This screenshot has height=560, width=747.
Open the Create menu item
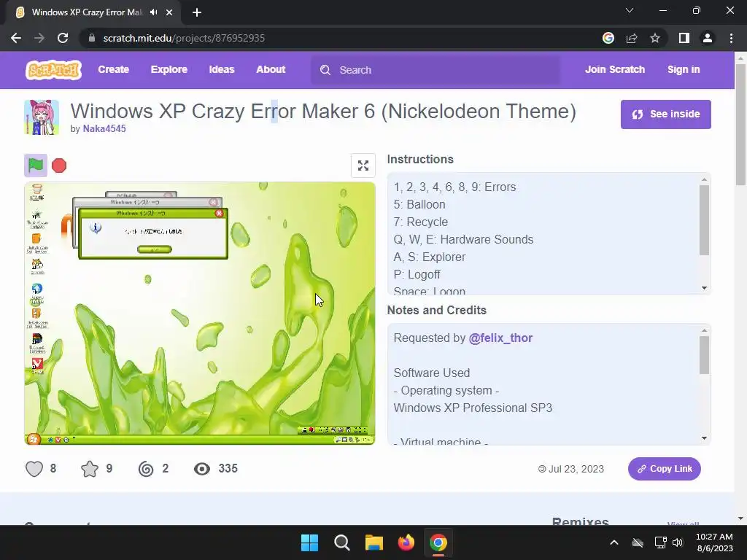[113, 69]
